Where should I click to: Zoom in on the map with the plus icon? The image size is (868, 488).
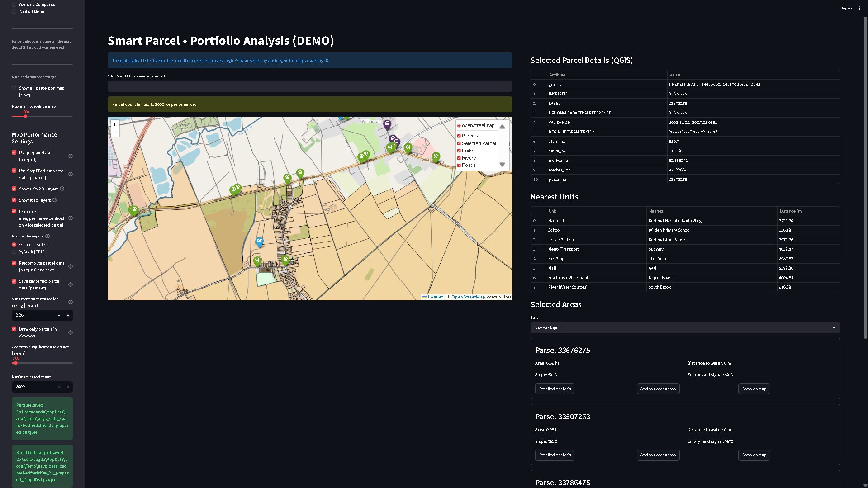point(115,124)
